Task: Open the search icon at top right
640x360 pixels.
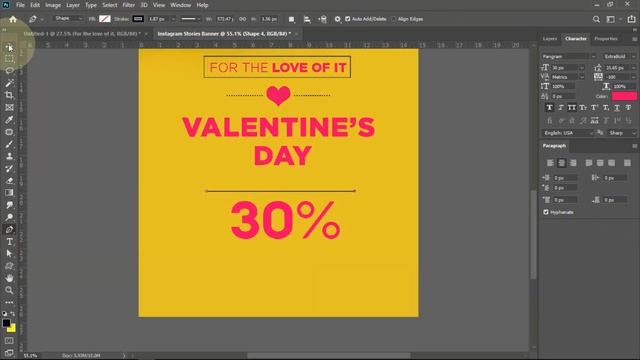Action: 596,19
